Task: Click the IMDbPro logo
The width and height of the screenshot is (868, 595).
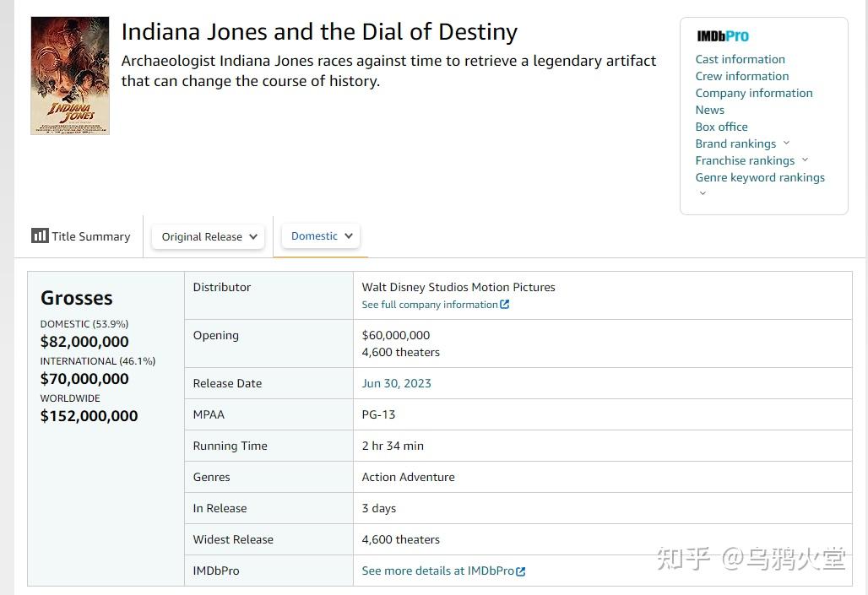Action: coord(723,36)
